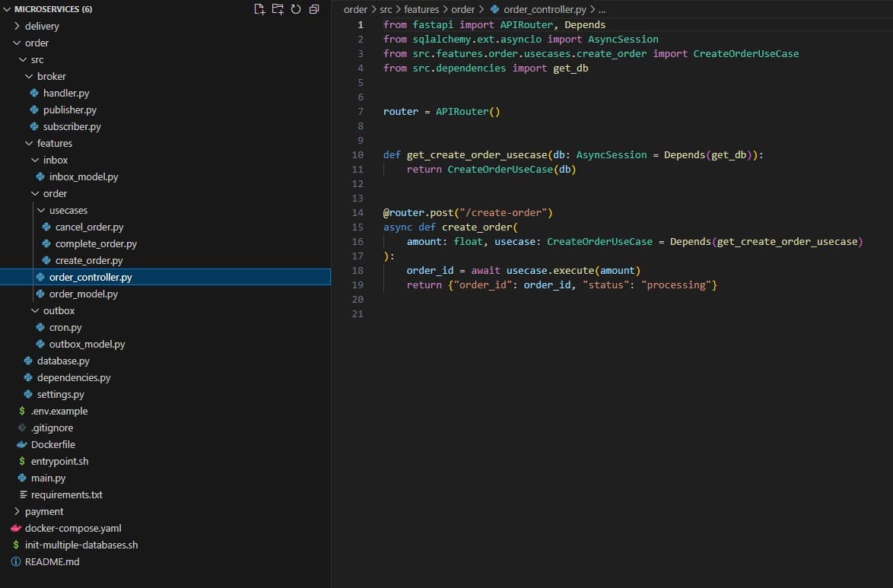The image size is (893, 588).
Task: Click the Python icon beside outbox_model.py
Action: point(40,344)
